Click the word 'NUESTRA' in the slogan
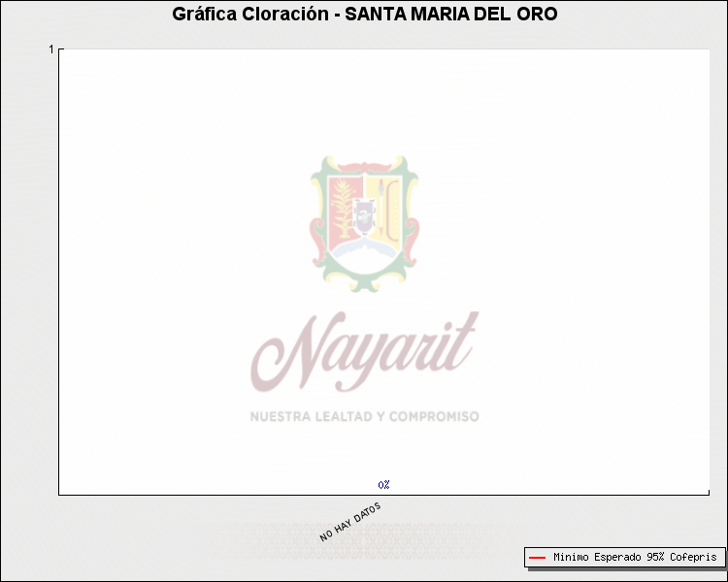 tap(280, 416)
